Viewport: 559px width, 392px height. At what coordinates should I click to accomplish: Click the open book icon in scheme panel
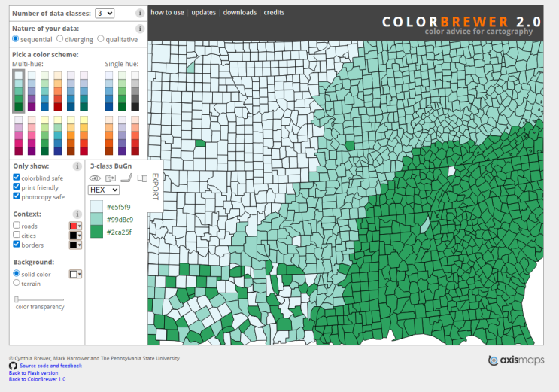tap(142, 178)
